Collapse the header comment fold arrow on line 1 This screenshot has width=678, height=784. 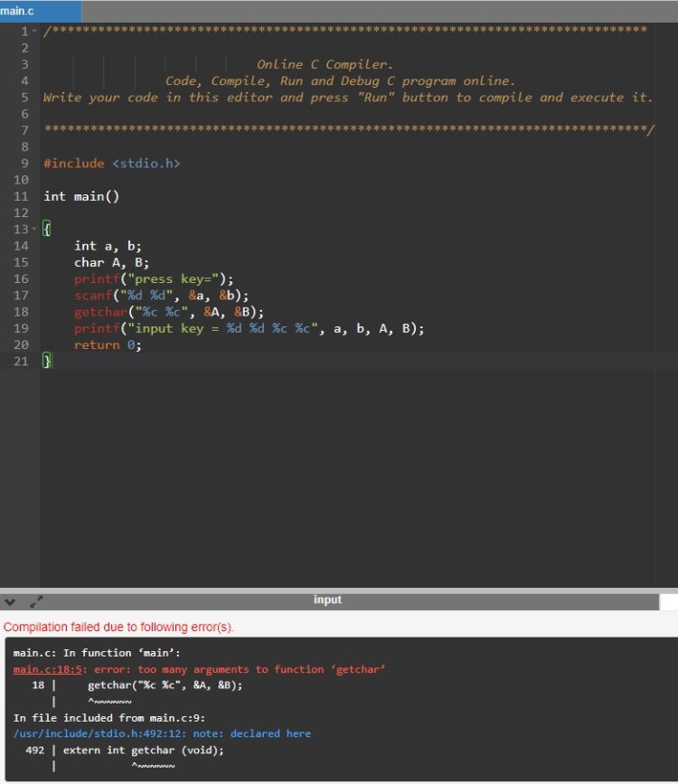click(x=34, y=32)
